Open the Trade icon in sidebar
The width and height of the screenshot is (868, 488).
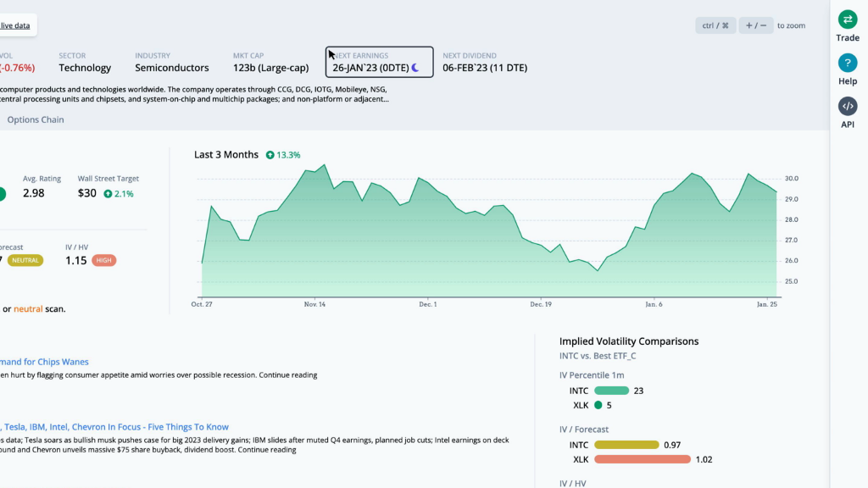click(848, 20)
